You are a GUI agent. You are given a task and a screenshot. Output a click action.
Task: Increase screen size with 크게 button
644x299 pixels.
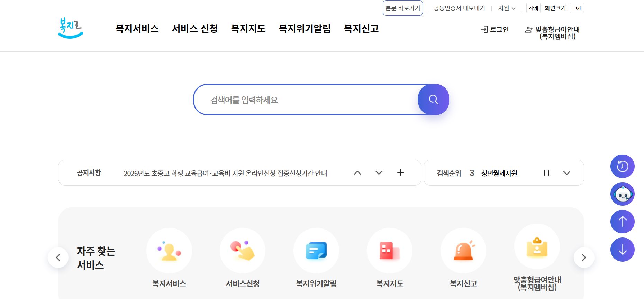[577, 8]
